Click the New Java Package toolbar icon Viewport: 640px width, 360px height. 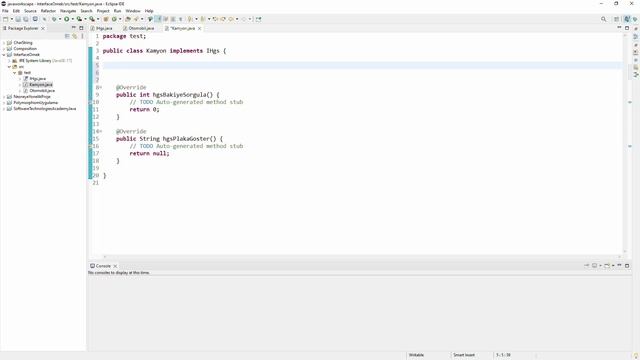click(105, 19)
